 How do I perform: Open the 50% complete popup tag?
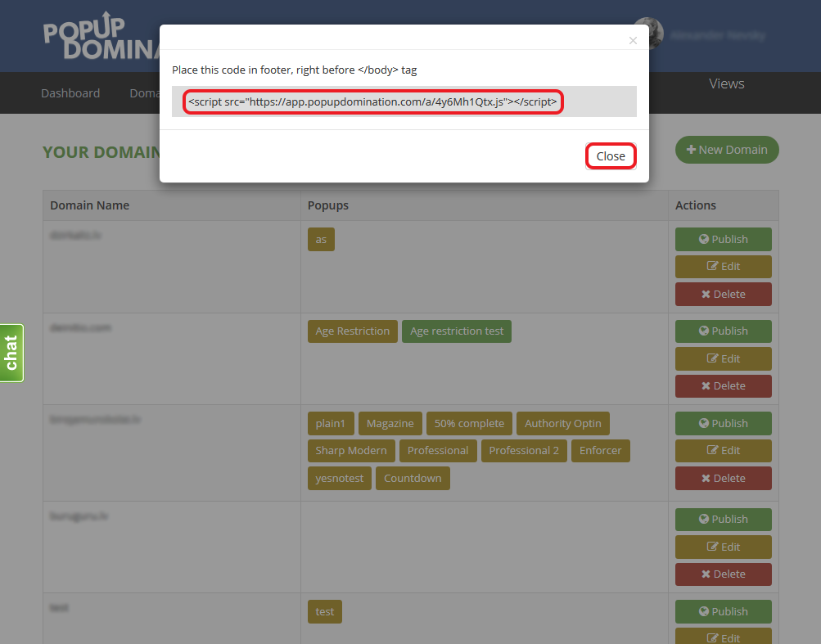point(469,424)
